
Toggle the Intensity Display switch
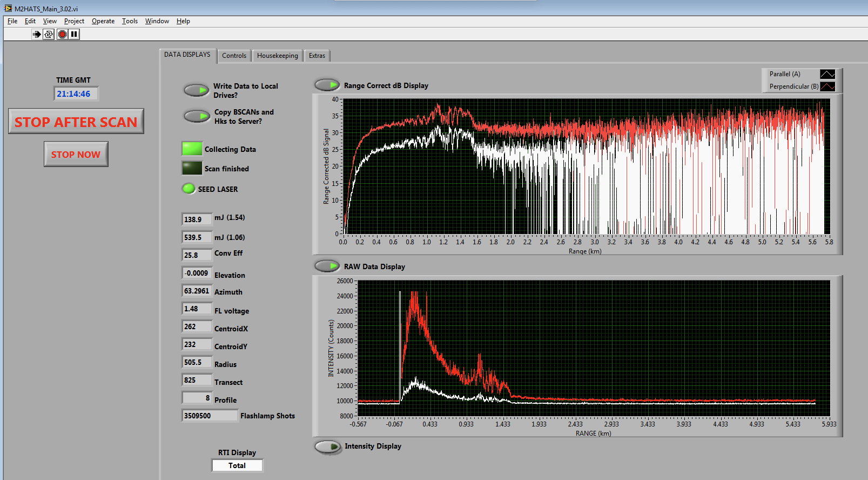click(328, 446)
